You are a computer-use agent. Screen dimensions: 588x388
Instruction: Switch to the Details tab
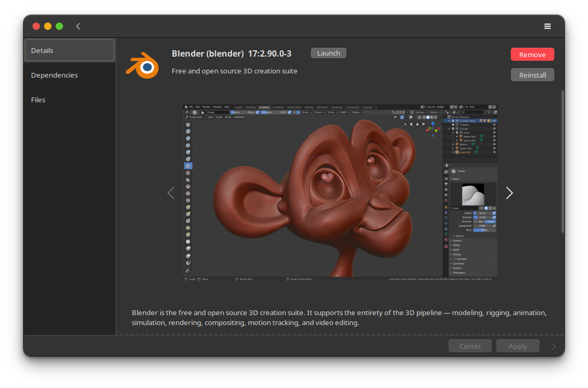(x=69, y=50)
